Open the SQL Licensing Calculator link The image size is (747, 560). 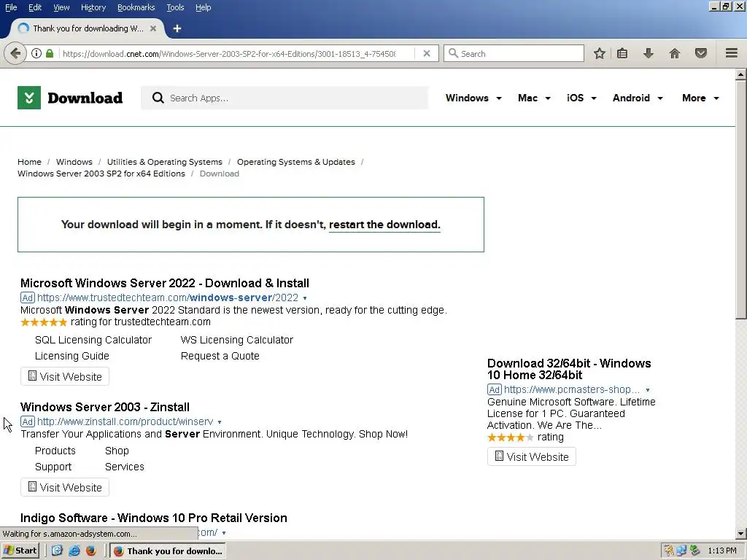point(93,340)
